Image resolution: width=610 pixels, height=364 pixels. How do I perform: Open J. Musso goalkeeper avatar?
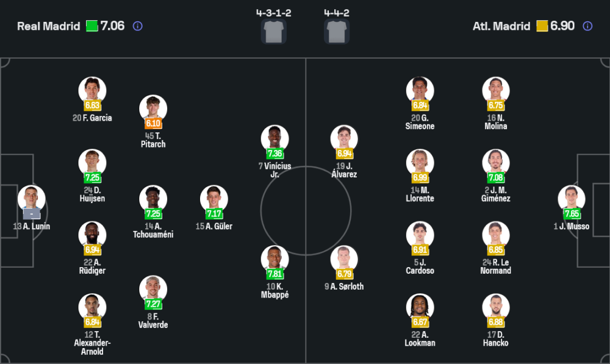[572, 199]
